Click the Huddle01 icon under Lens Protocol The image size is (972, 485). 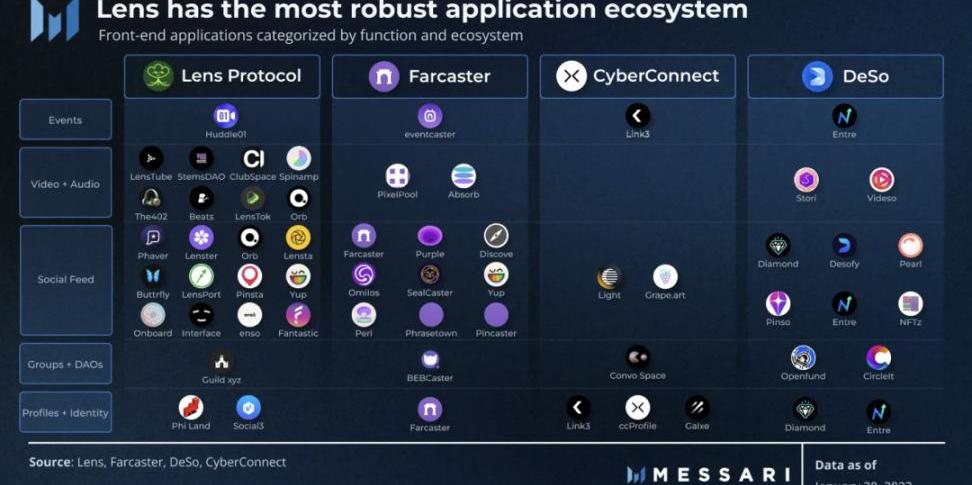(x=225, y=116)
